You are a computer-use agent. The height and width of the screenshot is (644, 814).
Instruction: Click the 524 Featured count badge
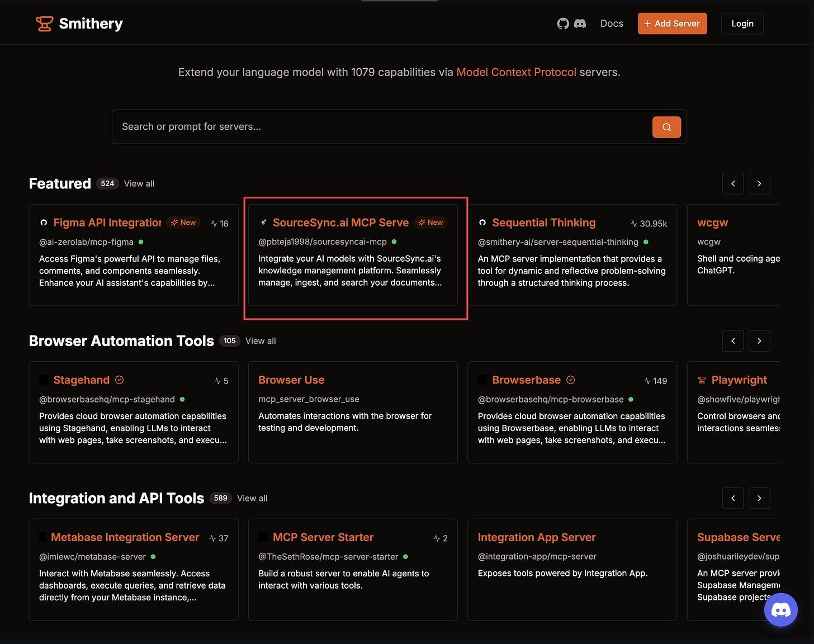pyautogui.click(x=107, y=183)
